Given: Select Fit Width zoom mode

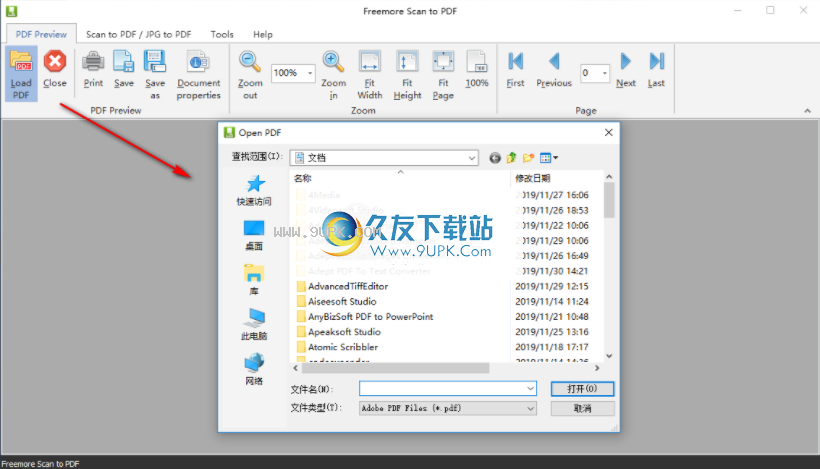Looking at the screenshot, I should pos(370,74).
